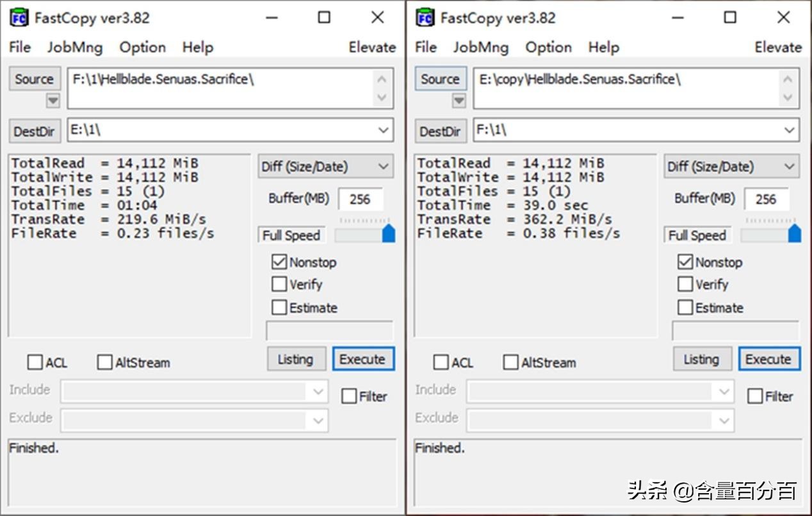Click Buffer(MB) field in left window

point(361,199)
